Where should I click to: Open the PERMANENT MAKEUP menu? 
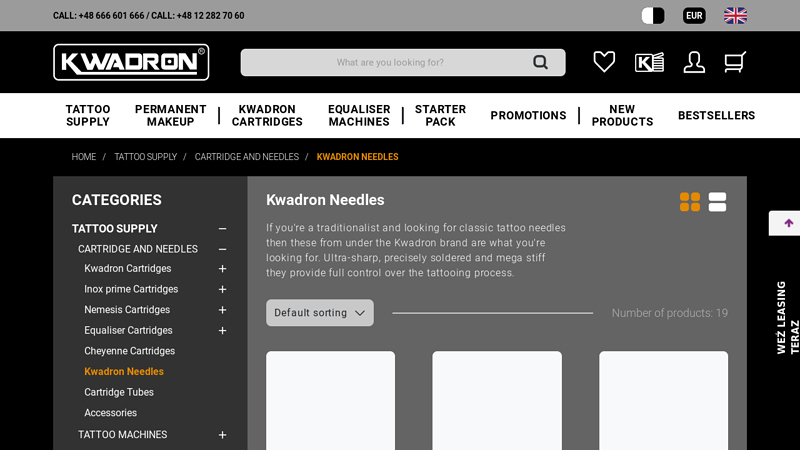pyautogui.click(x=170, y=115)
